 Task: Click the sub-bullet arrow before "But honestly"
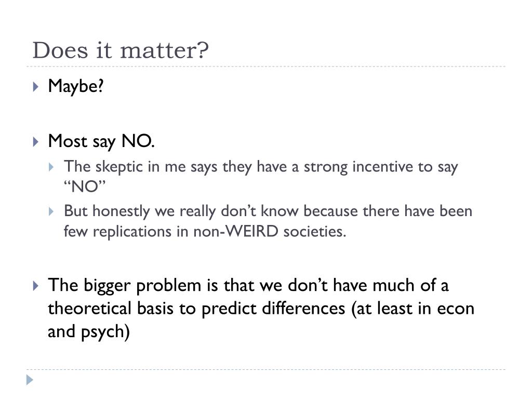(51, 212)
